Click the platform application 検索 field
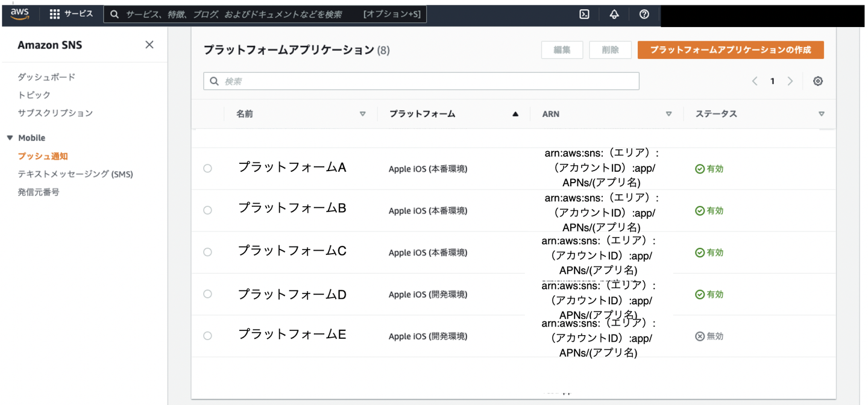The height and width of the screenshot is (405, 868). [x=421, y=81]
